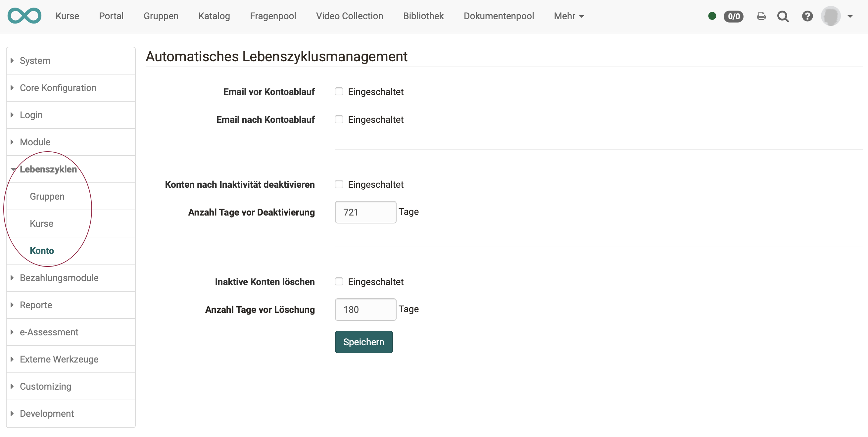Expand the Module sidebar section
Screen dimensions: 868x437
71,142
